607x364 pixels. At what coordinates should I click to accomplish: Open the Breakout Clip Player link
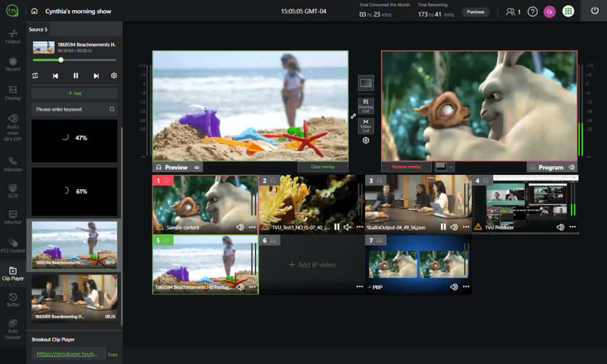(67, 354)
